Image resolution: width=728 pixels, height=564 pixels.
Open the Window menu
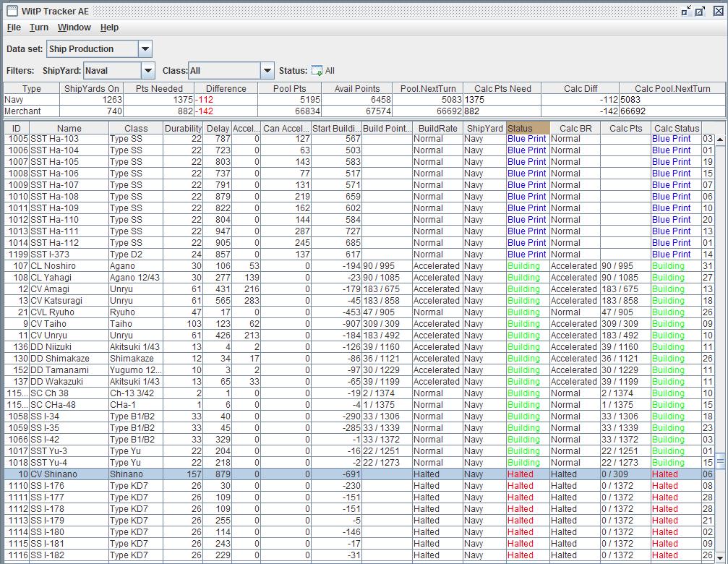tap(74, 27)
